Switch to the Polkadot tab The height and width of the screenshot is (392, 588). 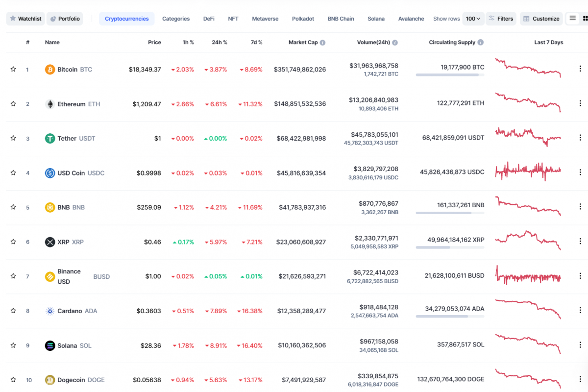pos(303,19)
